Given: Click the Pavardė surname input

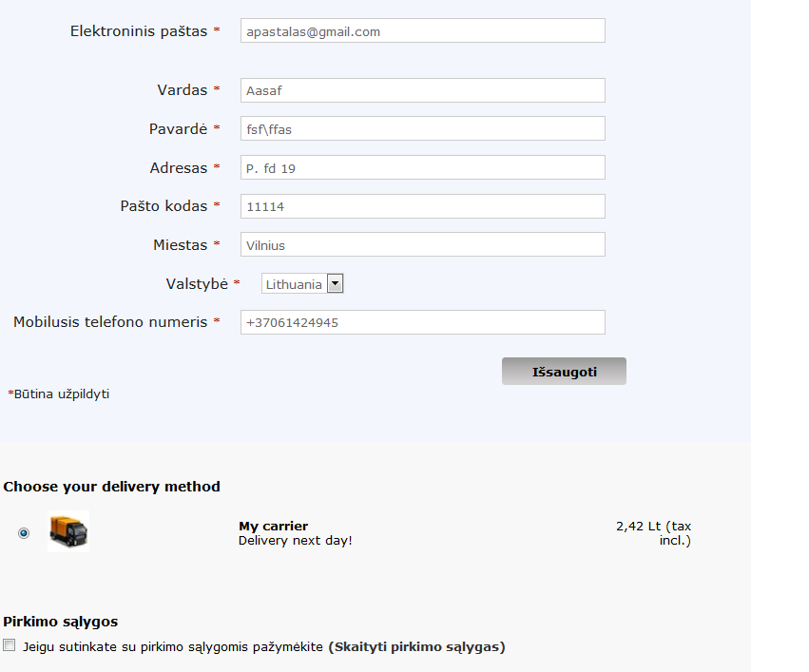Looking at the screenshot, I should (422, 128).
